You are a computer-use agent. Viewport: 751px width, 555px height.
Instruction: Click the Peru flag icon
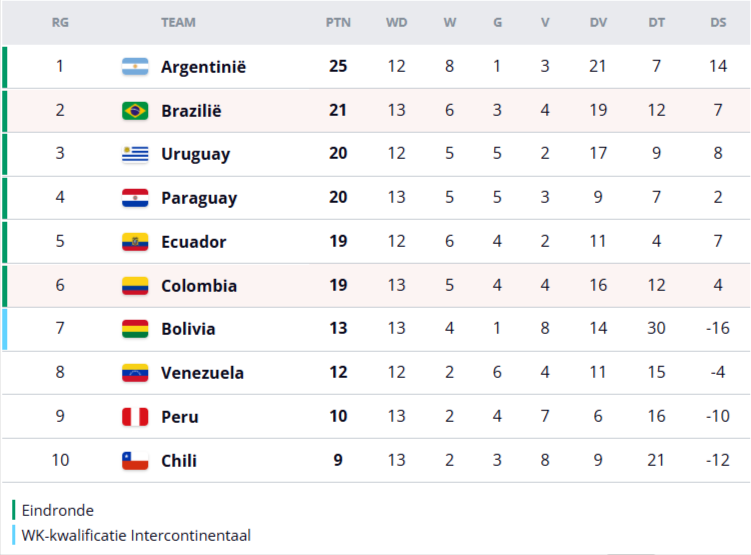[x=135, y=417]
